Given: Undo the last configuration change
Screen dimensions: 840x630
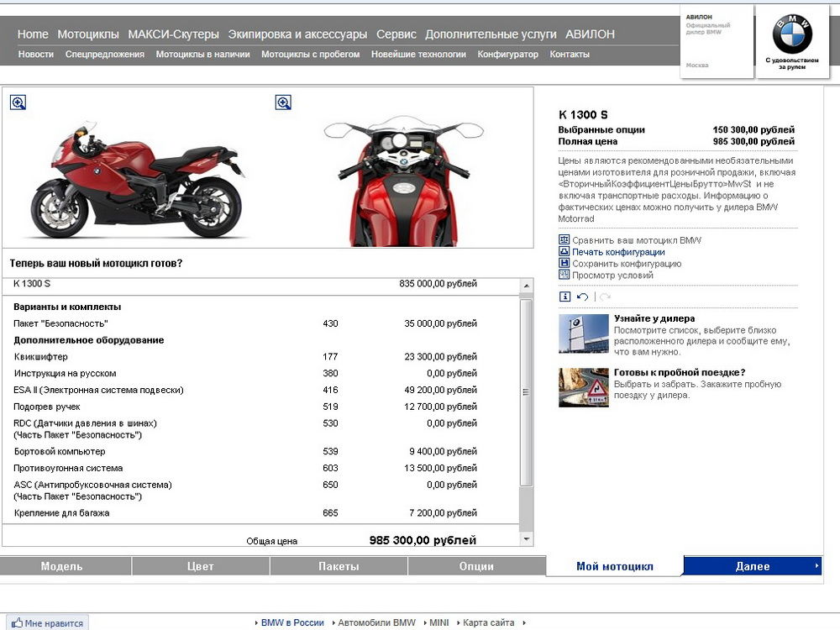Looking at the screenshot, I should (x=583, y=297).
